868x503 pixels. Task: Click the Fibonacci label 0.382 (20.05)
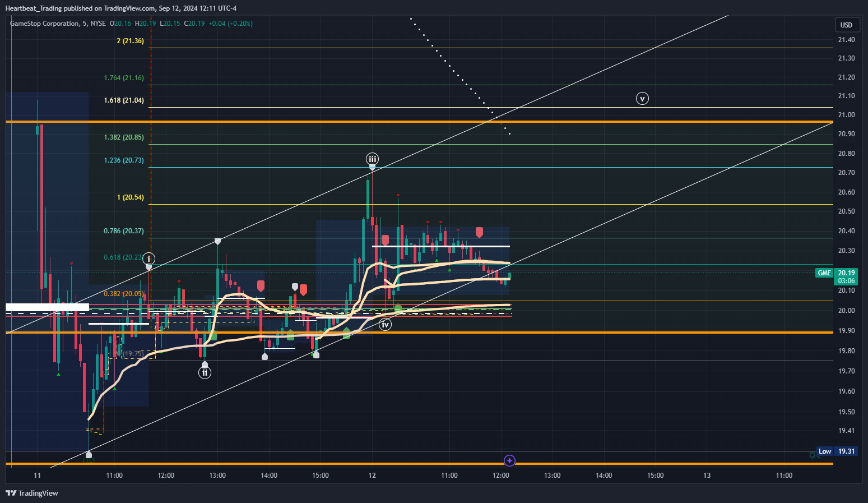(124, 294)
